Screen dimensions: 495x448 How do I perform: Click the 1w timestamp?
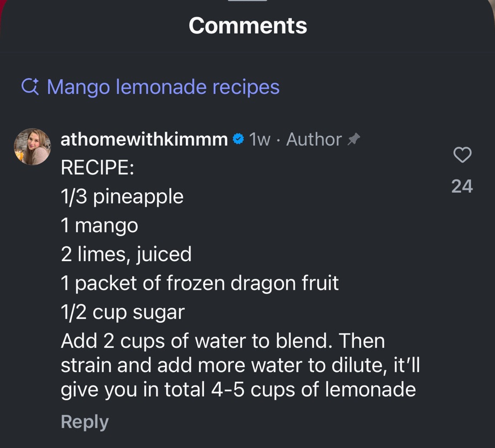pyautogui.click(x=260, y=139)
